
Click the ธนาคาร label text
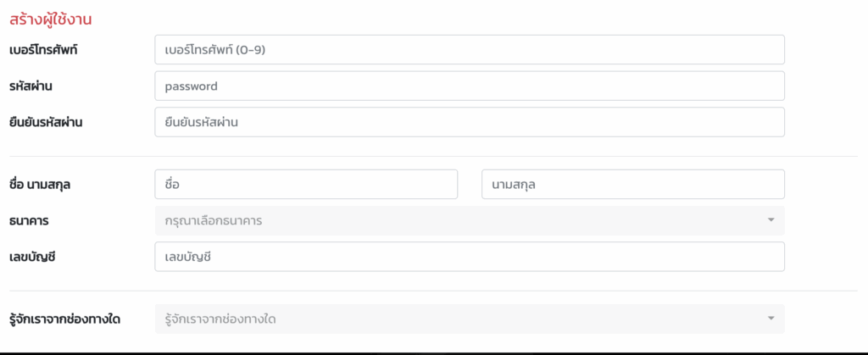tap(28, 220)
